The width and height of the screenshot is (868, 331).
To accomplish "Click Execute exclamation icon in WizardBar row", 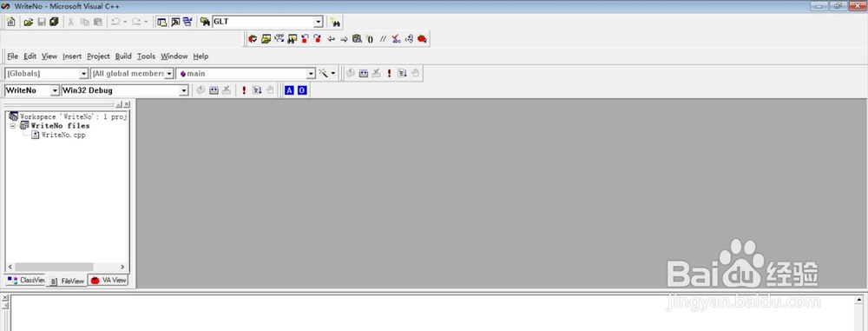I will point(389,73).
